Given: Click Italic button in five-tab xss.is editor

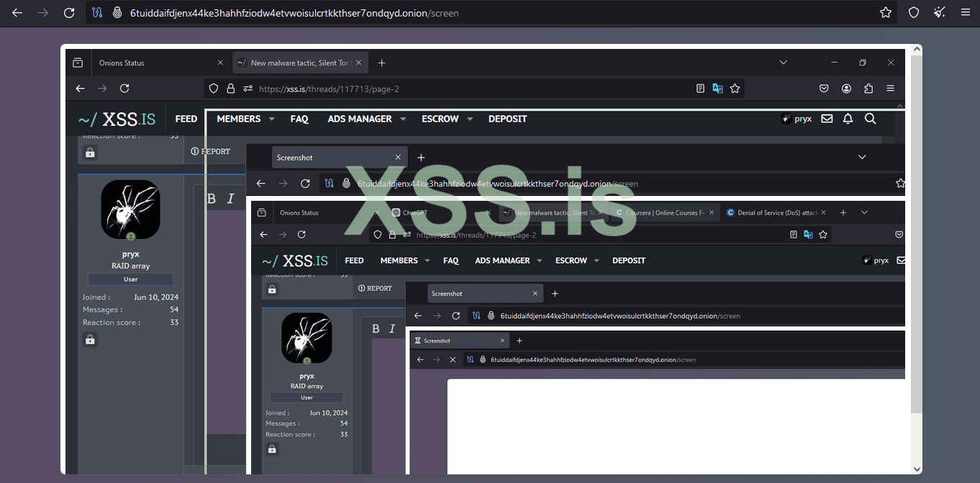Looking at the screenshot, I should [x=392, y=329].
